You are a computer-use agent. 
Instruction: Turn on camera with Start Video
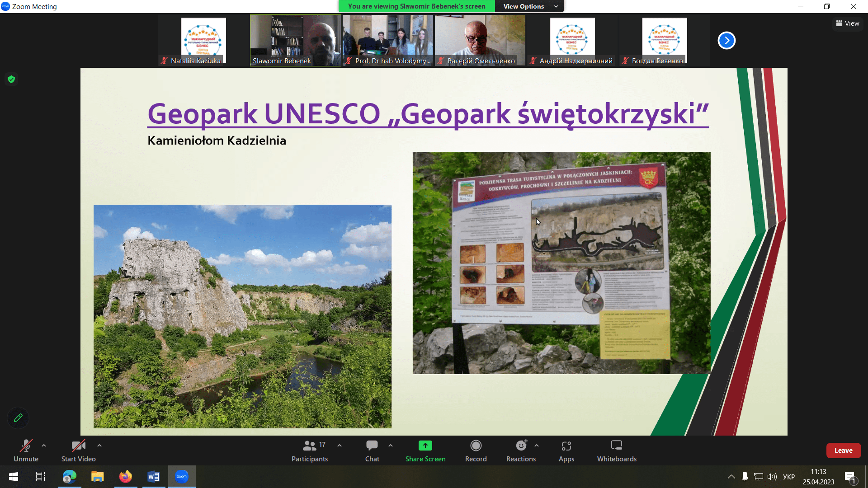(x=78, y=446)
